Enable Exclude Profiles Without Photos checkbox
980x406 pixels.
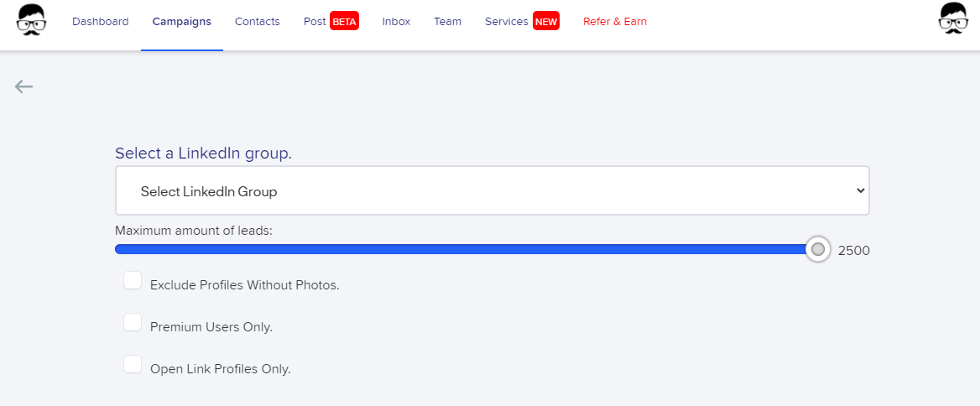[133, 280]
